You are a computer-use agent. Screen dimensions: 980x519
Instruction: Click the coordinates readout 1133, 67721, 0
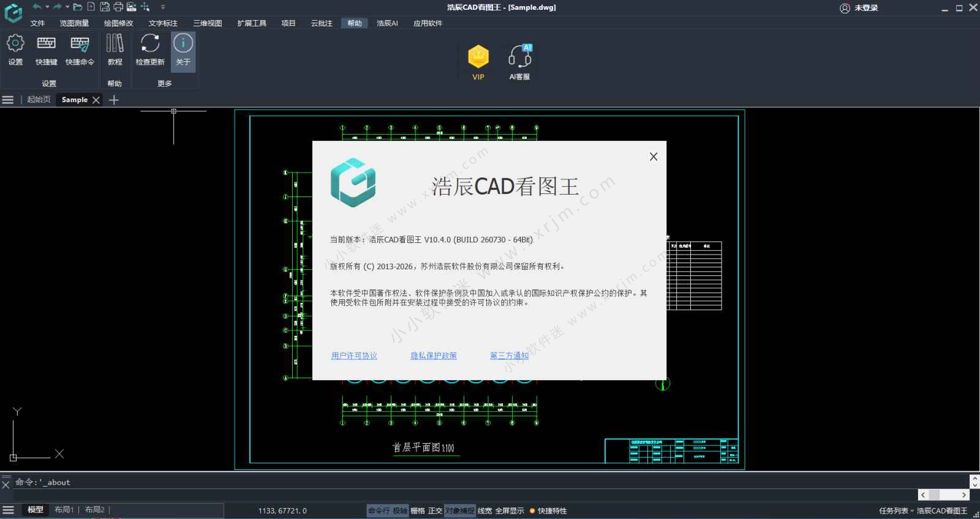tap(282, 510)
